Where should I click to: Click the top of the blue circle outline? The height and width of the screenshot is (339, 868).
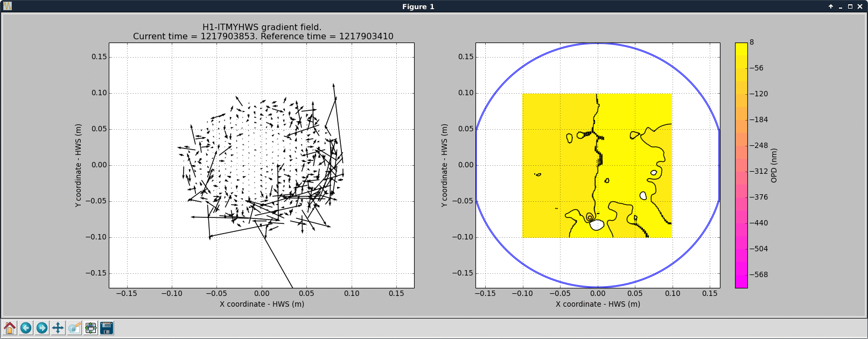[598, 43]
